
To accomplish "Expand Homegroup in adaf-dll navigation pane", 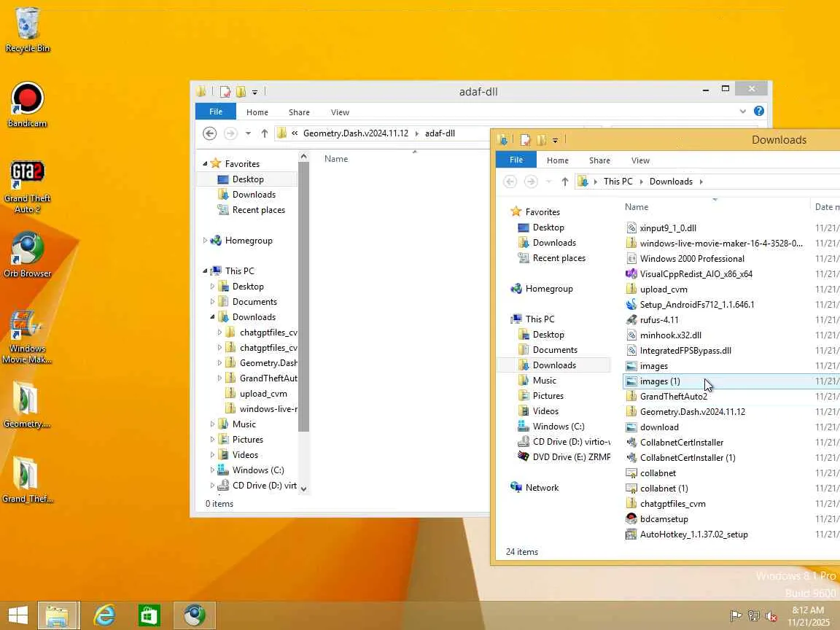I will tap(205, 241).
